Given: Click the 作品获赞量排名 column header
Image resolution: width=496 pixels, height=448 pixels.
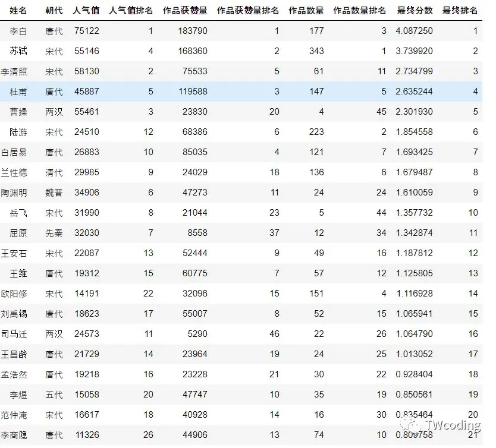Looking at the screenshot, I should [247, 11].
